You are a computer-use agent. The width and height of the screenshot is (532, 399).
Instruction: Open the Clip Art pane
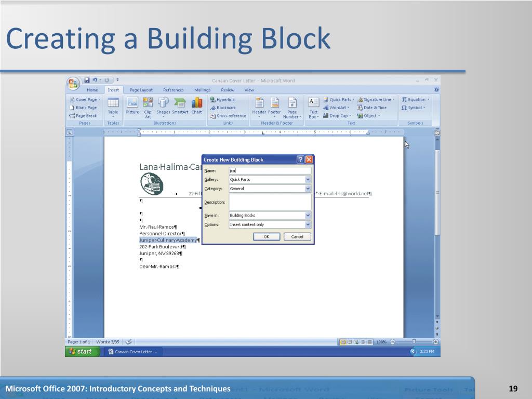pyautogui.click(x=148, y=107)
